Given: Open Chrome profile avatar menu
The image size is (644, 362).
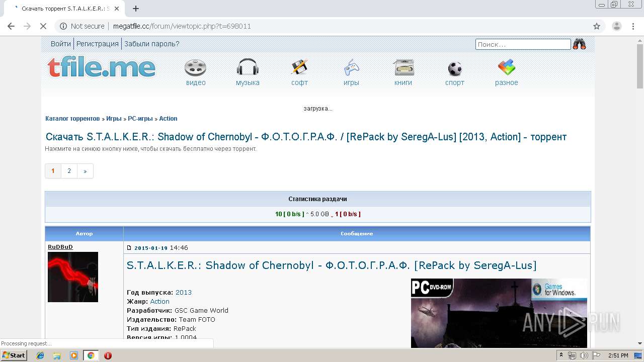Looking at the screenshot, I should 616,26.
